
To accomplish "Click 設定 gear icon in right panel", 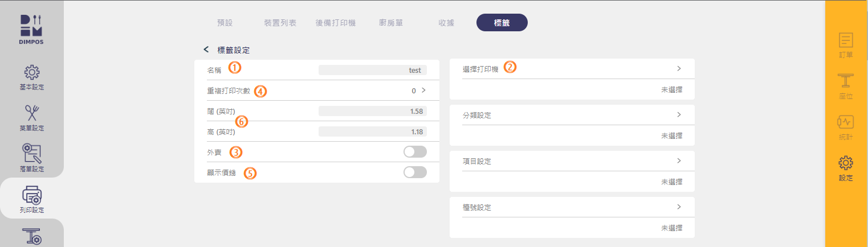I will point(846,164).
